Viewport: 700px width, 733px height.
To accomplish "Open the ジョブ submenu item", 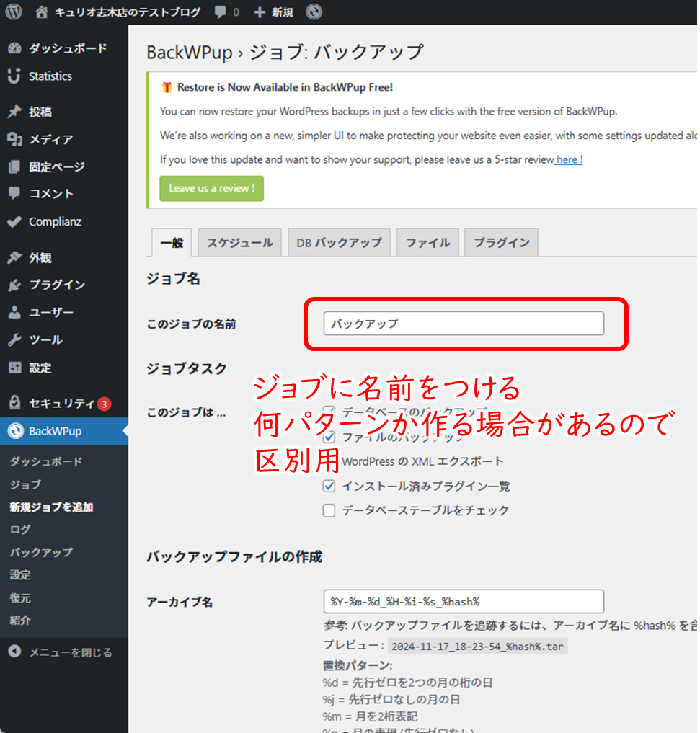I will coord(25,484).
